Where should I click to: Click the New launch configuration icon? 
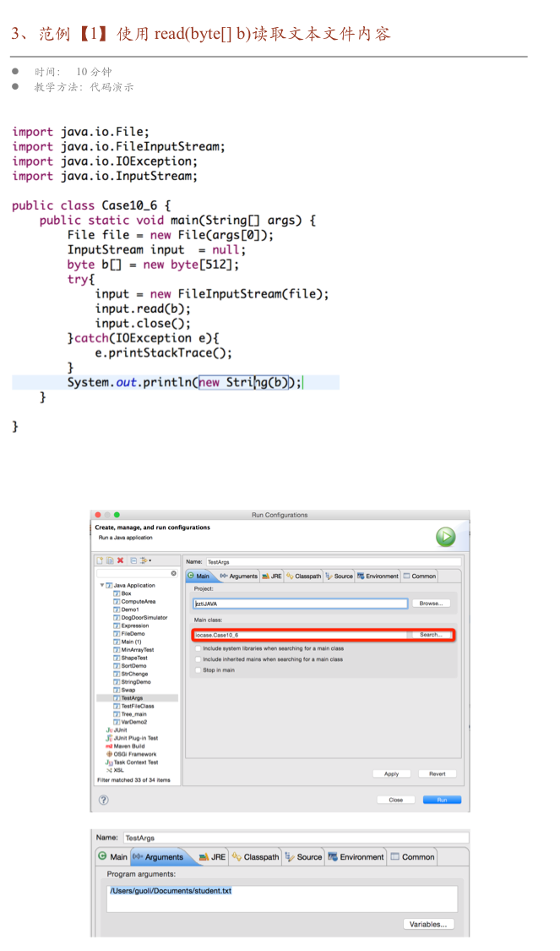point(101,560)
